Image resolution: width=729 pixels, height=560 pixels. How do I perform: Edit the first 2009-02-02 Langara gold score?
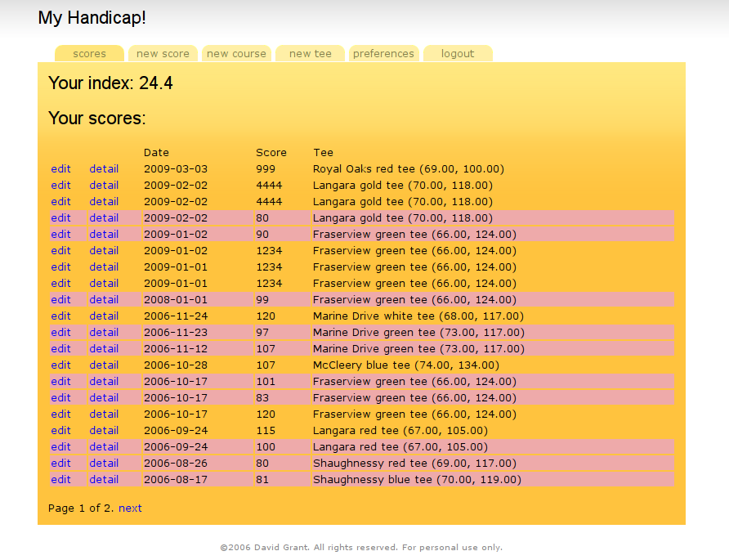click(60, 185)
